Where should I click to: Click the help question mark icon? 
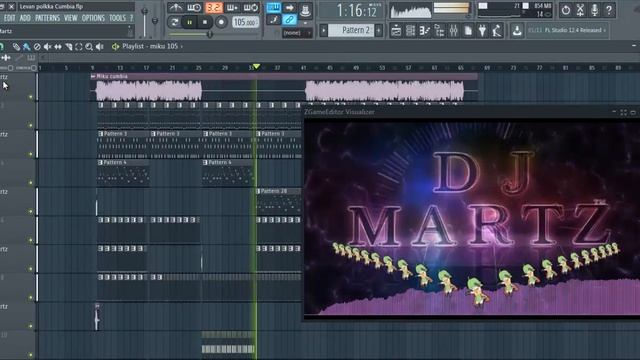[609, 10]
